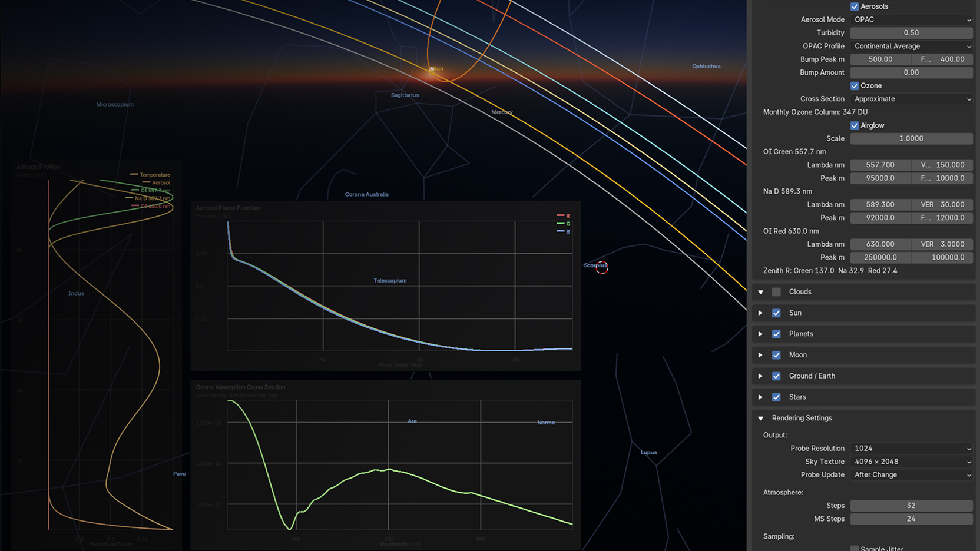Screen dimensions: 980x551
Task: Click the Na D Lambda 589.300 field
Action: [880, 205]
